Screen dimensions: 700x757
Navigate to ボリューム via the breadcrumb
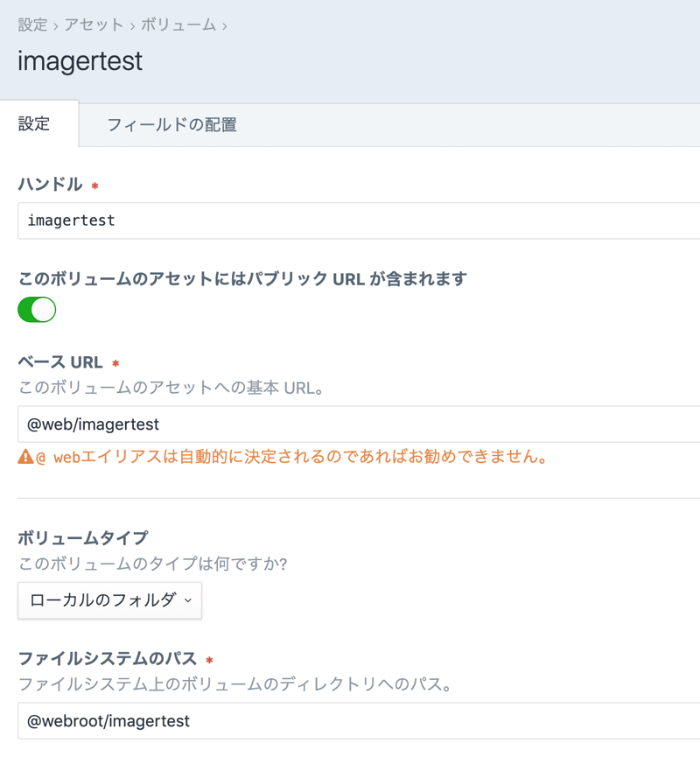pos(178,25)
